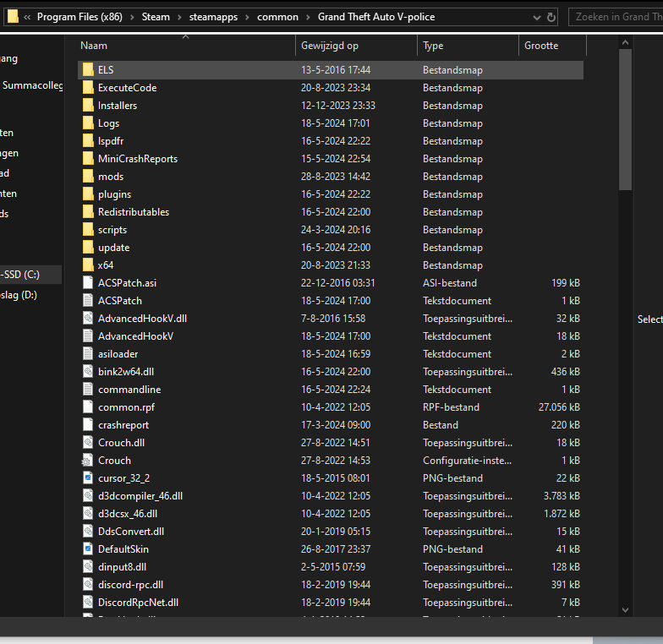Click the ACSPatch.asi file icon

(88, 282)
